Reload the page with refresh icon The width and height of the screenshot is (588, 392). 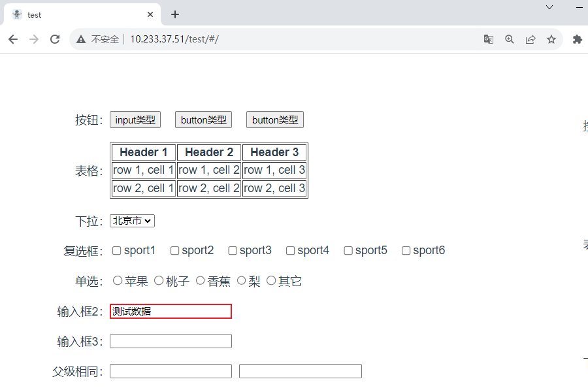[55, 39]
